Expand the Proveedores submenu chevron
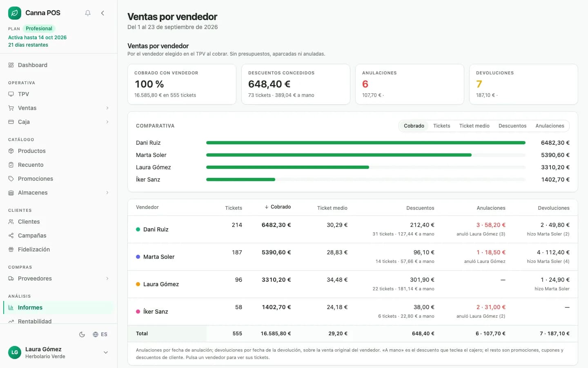Screen dimensions: 588x368 click(x=107, y=278)
